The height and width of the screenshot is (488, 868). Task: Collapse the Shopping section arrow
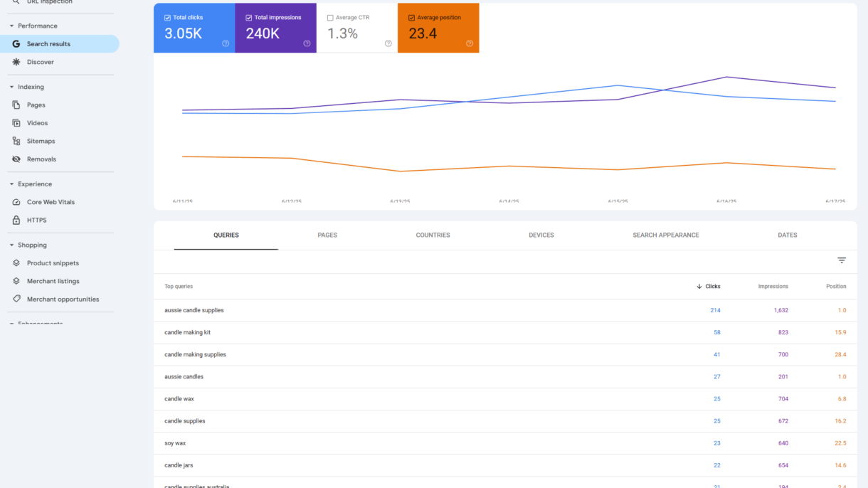[x=11, y=245]
